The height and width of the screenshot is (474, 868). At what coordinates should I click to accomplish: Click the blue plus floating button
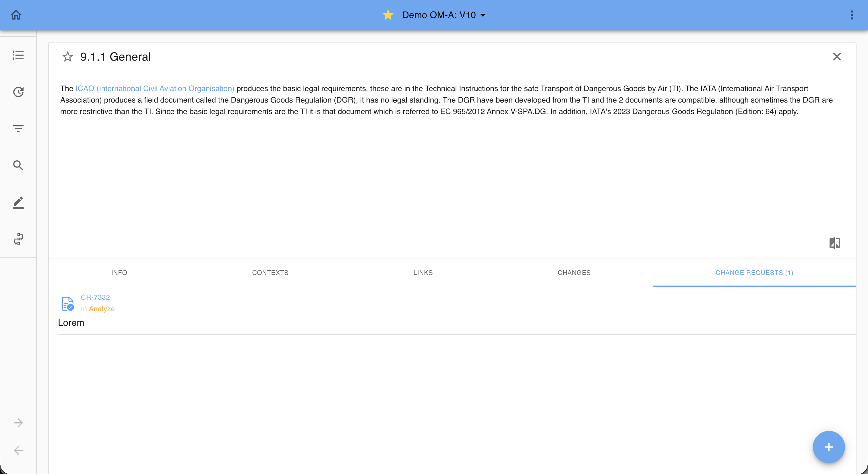[x=829, y=447]
